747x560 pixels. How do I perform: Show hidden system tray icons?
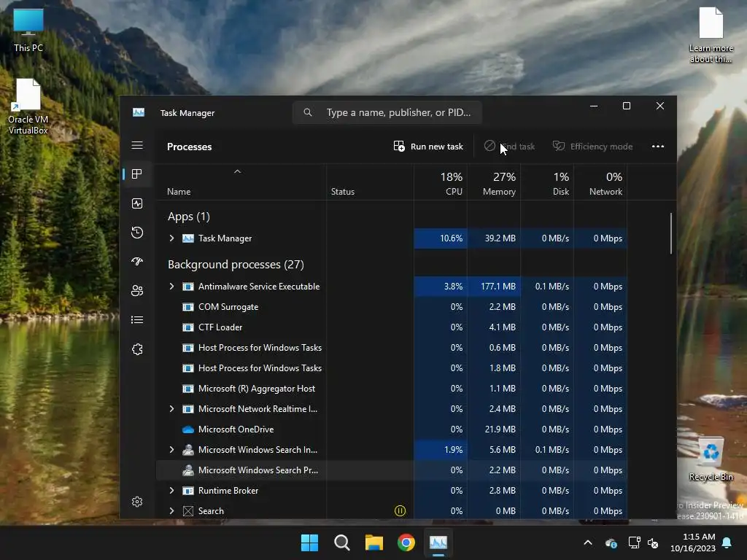(x=588, y=542)
